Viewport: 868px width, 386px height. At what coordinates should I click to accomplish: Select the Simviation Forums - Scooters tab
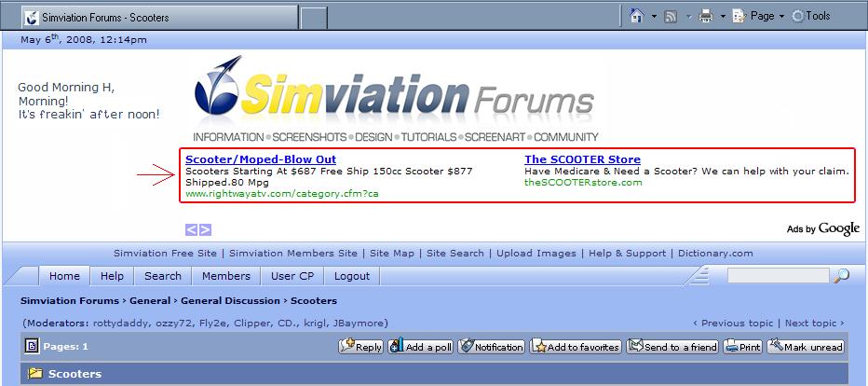[x=160, y=17]
